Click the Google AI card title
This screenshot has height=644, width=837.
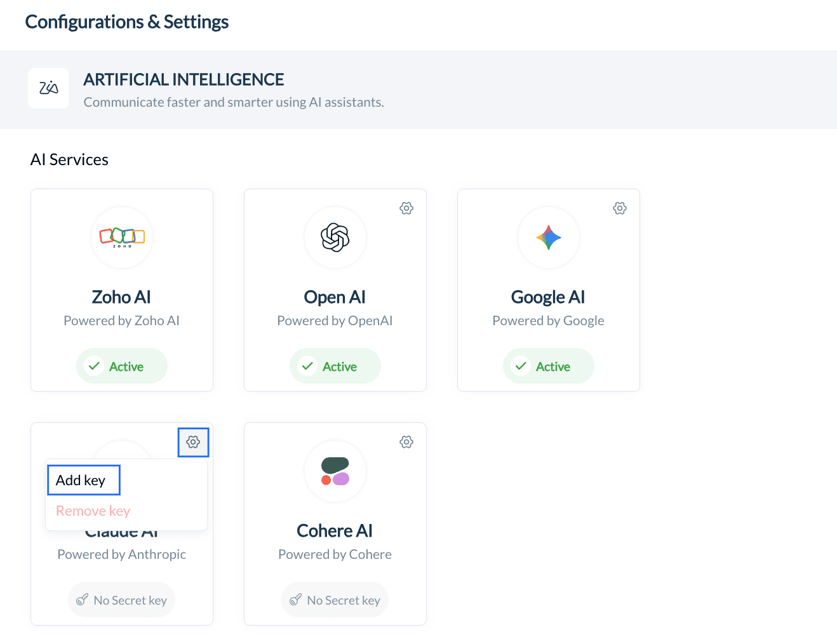coord(548,297)
